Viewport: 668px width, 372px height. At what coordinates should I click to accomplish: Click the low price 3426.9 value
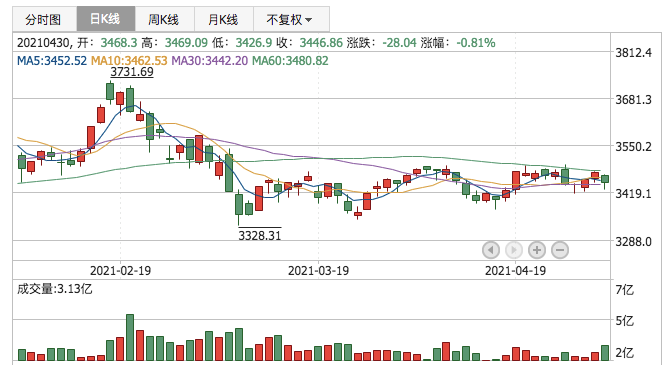(x=254, y=43)
